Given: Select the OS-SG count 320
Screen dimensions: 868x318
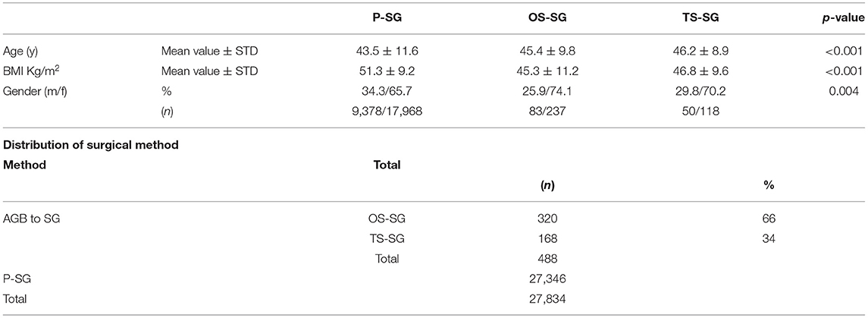Looking at the screenshot, I should (545, 219).
